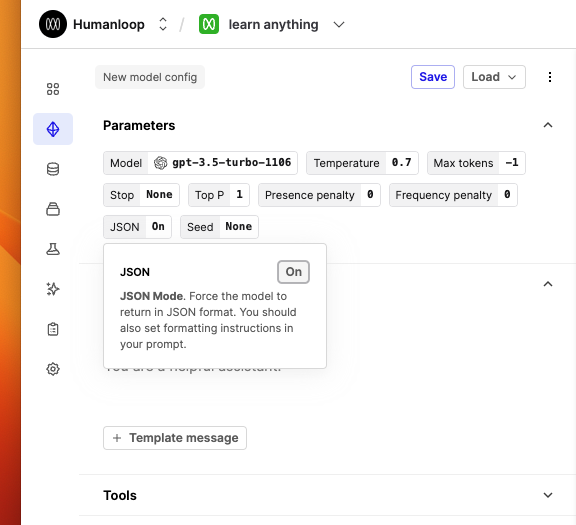Open the learn anything project dropdown chevron
This screenshot has height=525, width=576.
(x=339, y=25)
